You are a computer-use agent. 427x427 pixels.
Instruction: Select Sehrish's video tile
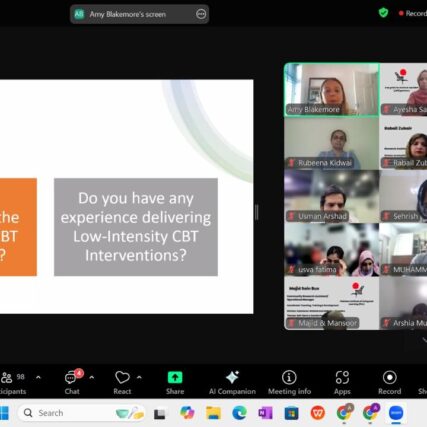404,197
